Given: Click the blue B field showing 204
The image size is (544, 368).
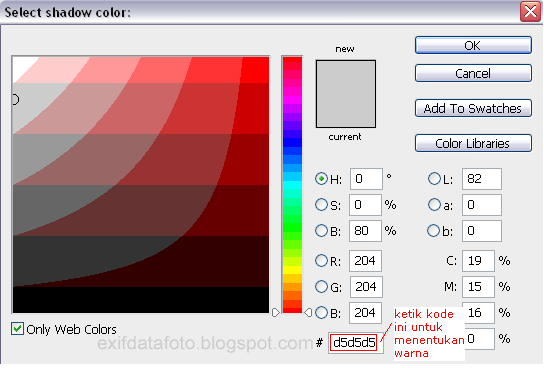Looking at the screenshot, I should click(x=365, y=313).
